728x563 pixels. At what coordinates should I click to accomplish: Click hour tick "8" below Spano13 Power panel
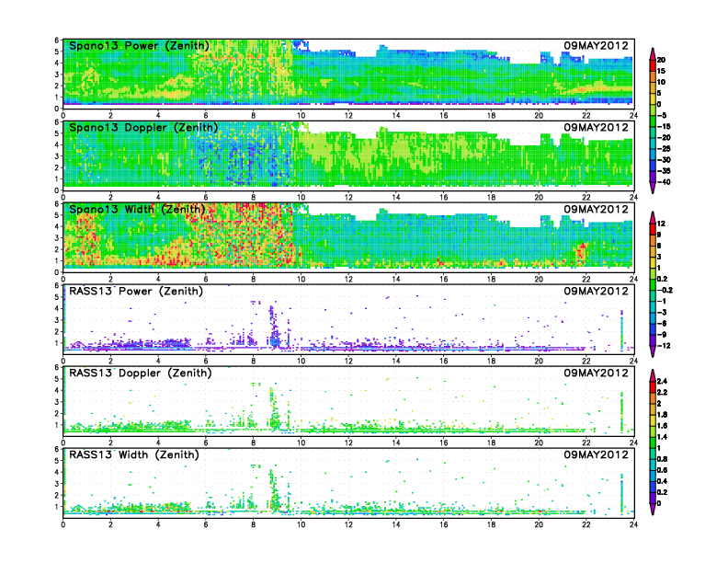click(x=254, y=116)
